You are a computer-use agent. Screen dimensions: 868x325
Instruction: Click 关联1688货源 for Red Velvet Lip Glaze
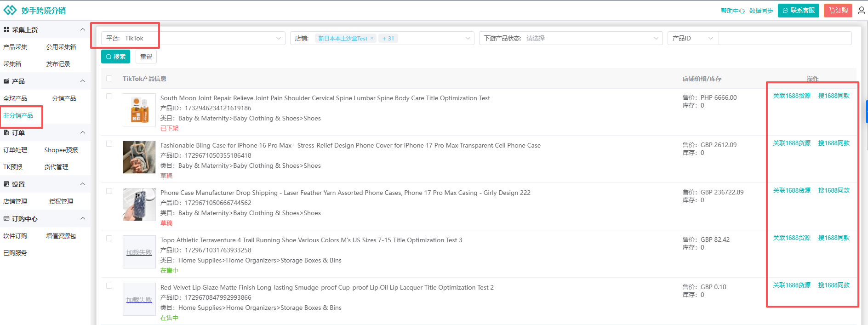[x=792, y=285]
